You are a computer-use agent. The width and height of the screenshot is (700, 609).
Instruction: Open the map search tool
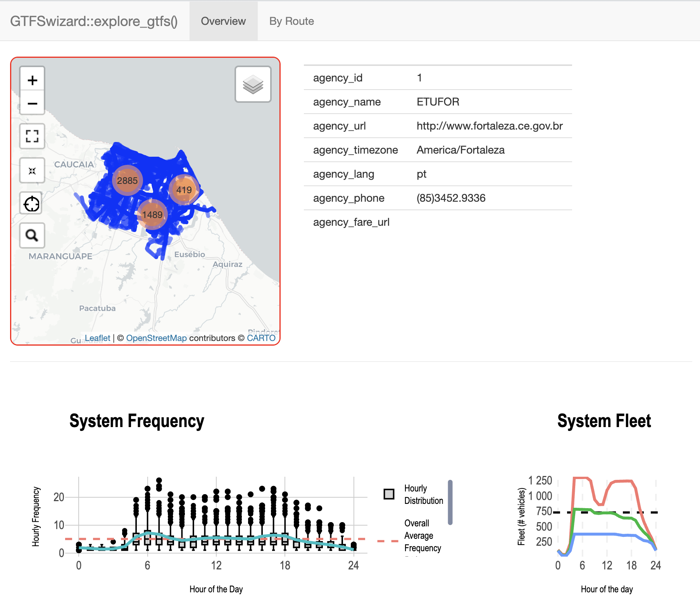(x=32, y=235)
